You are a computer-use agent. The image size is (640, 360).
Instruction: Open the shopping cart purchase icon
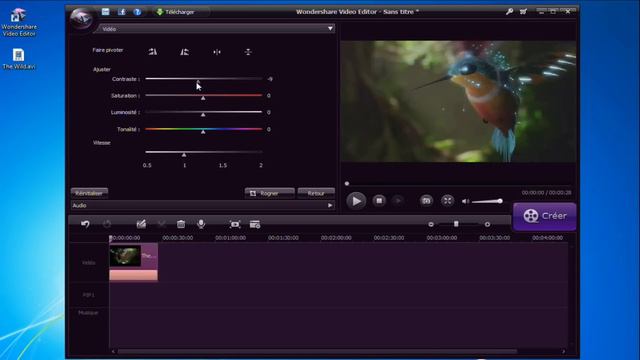click(x=523, y=12)
